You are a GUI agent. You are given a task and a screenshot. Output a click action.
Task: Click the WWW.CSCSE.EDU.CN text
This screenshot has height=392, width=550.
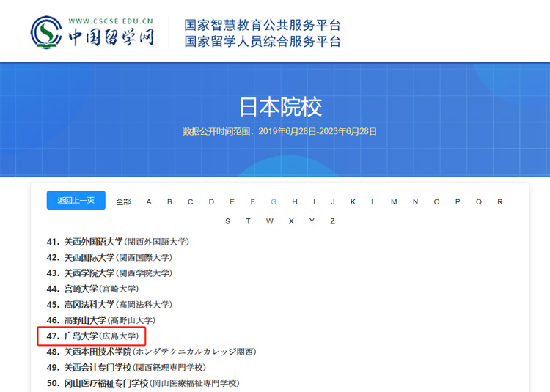[x=111, y=21]
